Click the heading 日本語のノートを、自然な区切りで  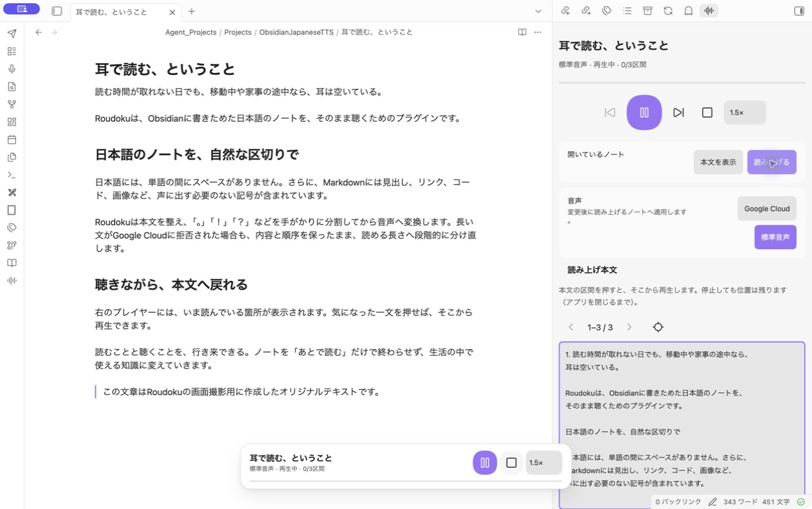[x=197, y=154]
